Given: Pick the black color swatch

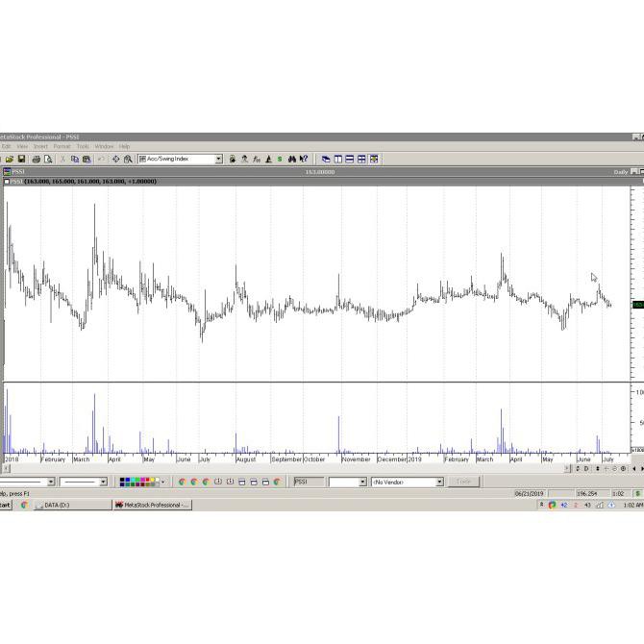Looking at the screenshot, I should (122, 480).
